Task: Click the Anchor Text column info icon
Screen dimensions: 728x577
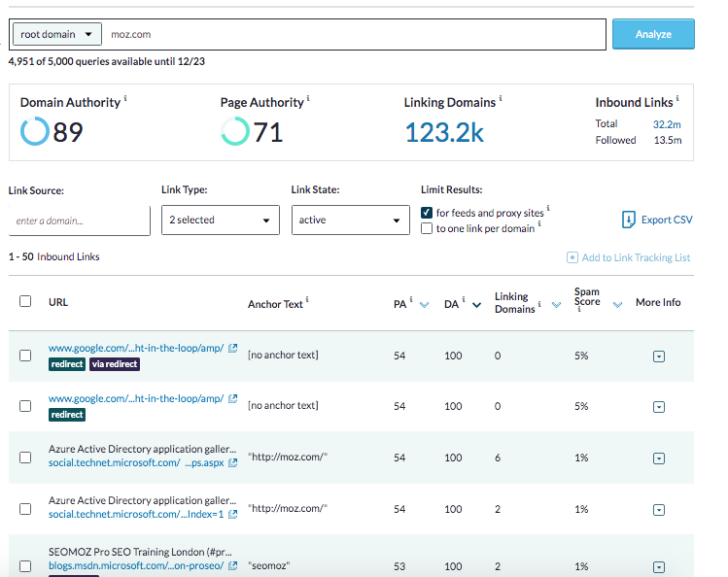Action: pyautogui.click(x=307, y=299)
